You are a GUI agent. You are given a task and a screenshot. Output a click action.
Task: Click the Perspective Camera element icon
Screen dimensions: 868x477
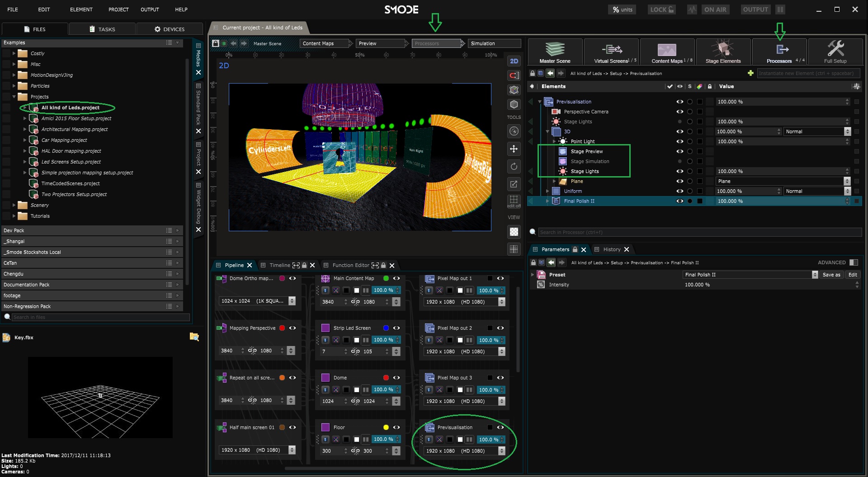pyautogui.click(x=556, y=112)
